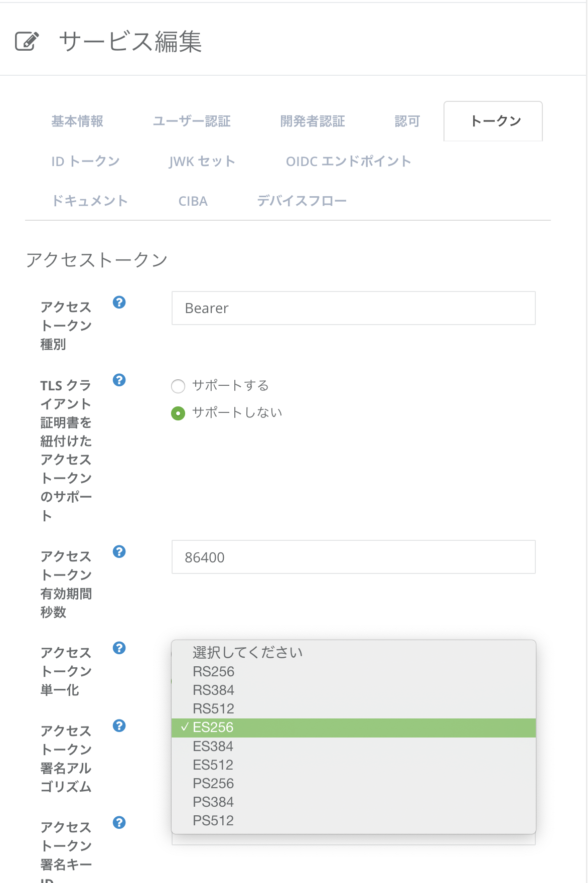Select the サポートする radio button
This screenshot has width=588, height=883.
tap(178, 386)
